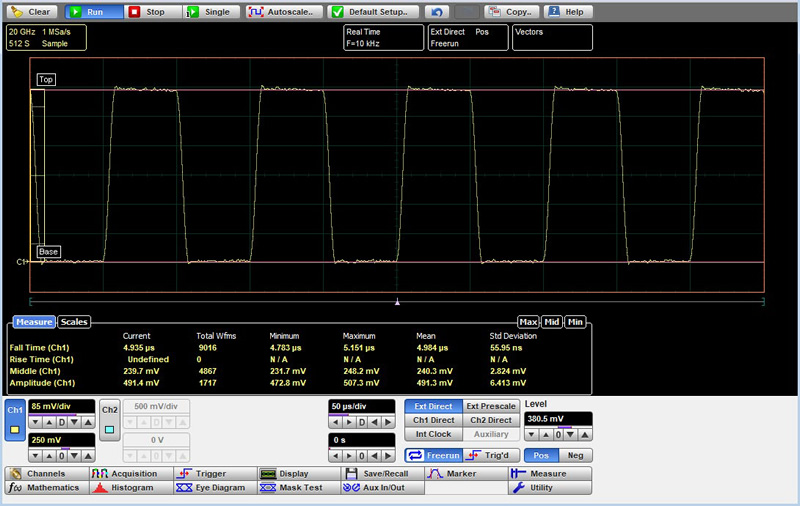Open the Utility menu
800x506 pixels.
pos(550,488)
